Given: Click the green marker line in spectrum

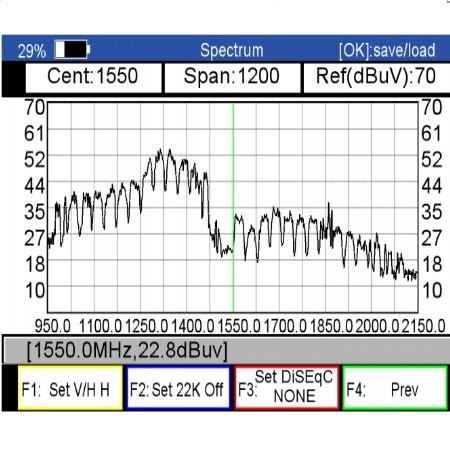Looking at the screenshot, I should click(233, 207).
